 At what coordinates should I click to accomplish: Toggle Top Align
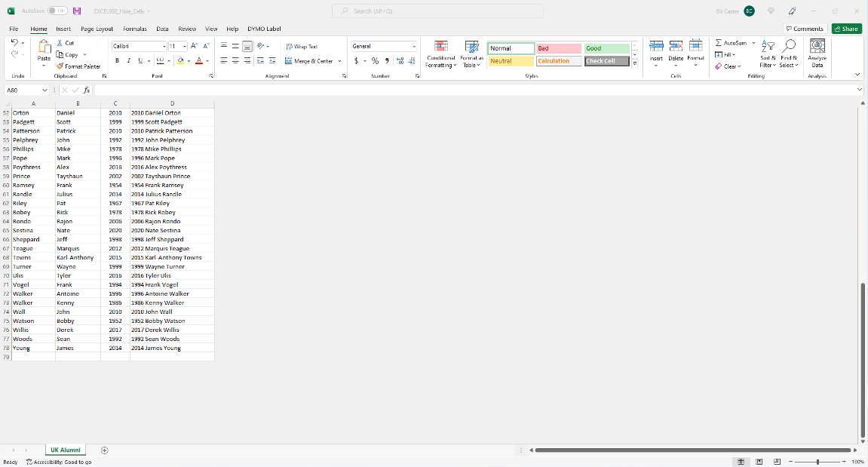(224, 46)
